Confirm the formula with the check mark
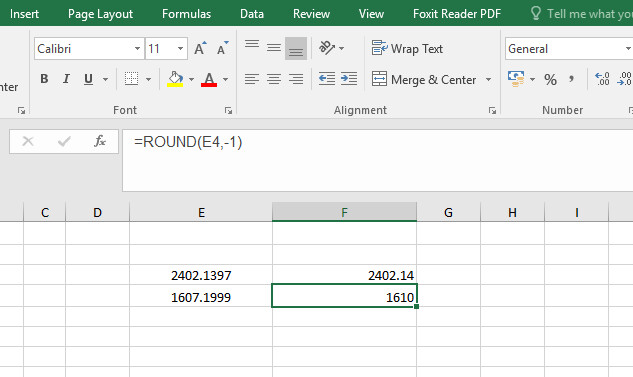Screen dimensions: 633x377 point(64,141)
